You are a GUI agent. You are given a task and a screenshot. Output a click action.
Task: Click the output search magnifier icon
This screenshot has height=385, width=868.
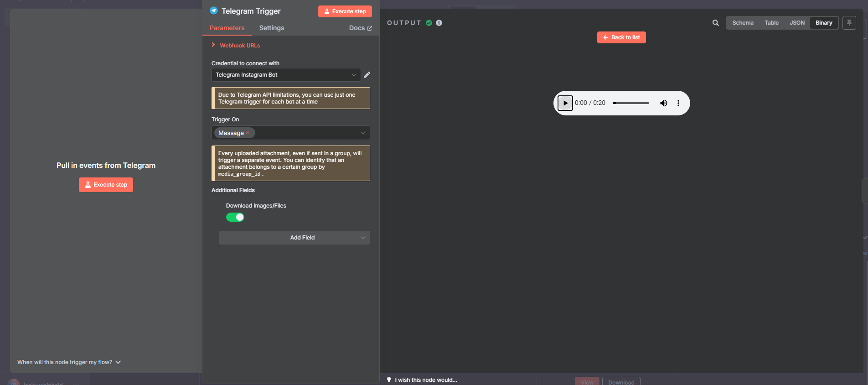coord(716,23)
